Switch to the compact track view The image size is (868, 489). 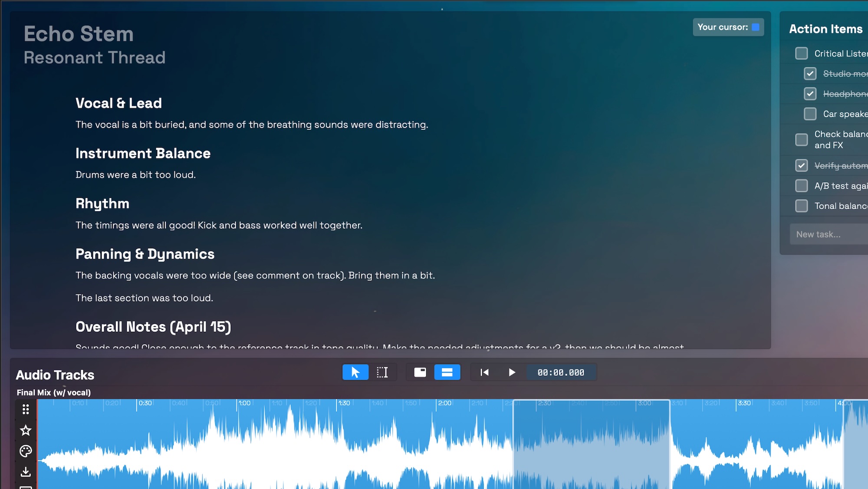pos(420,372)
